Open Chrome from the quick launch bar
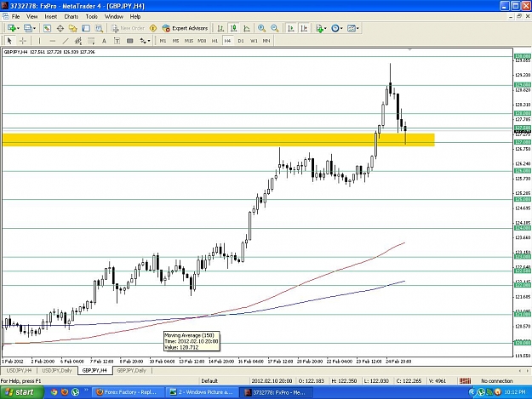 pos(54,392)
